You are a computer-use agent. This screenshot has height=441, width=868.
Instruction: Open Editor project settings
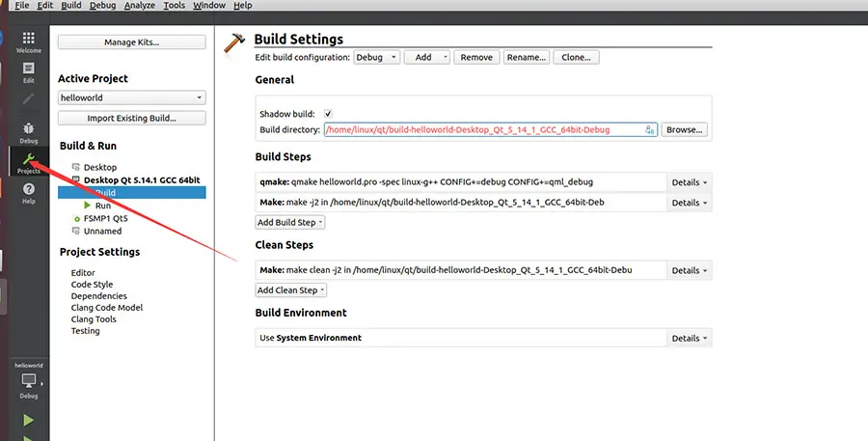[x=83, y=272]
